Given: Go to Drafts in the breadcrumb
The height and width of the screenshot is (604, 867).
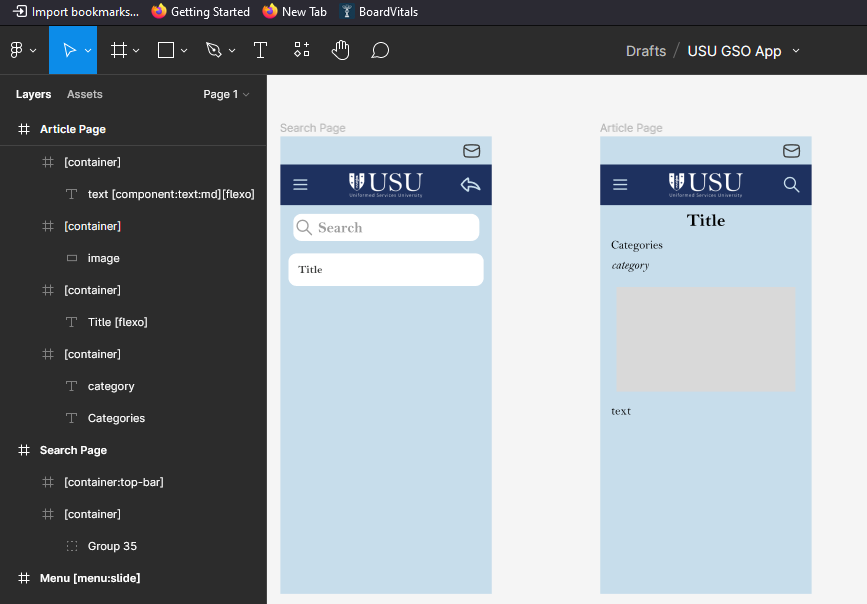Looking at the screenshot, I should coord(646,51).
